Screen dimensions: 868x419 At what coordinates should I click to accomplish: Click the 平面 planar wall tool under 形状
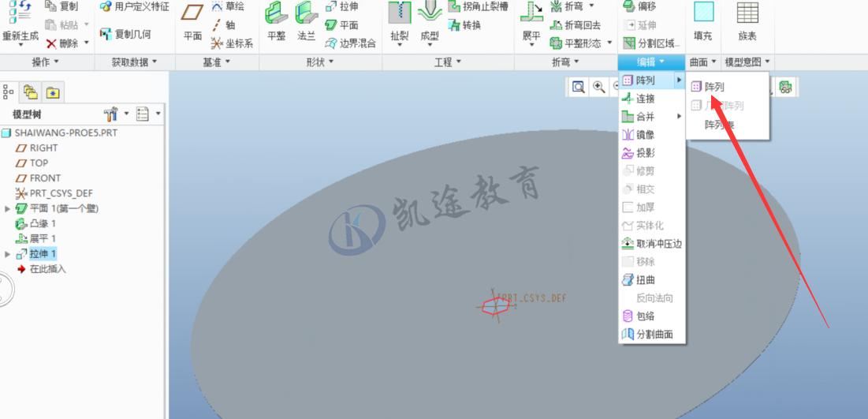tap(342, 25)
